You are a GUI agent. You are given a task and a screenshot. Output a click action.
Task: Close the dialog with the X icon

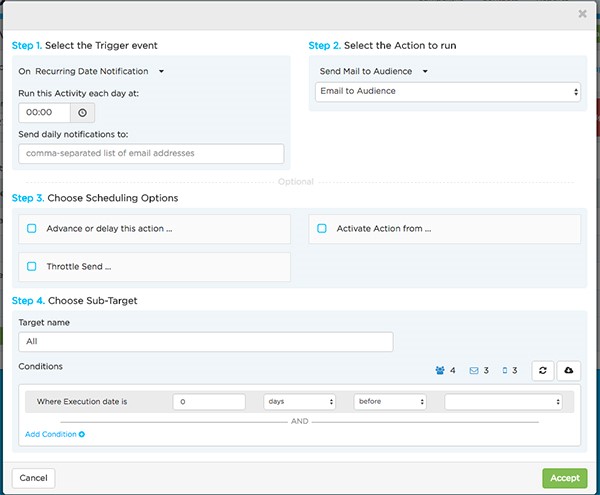click(x=582, y=14)
